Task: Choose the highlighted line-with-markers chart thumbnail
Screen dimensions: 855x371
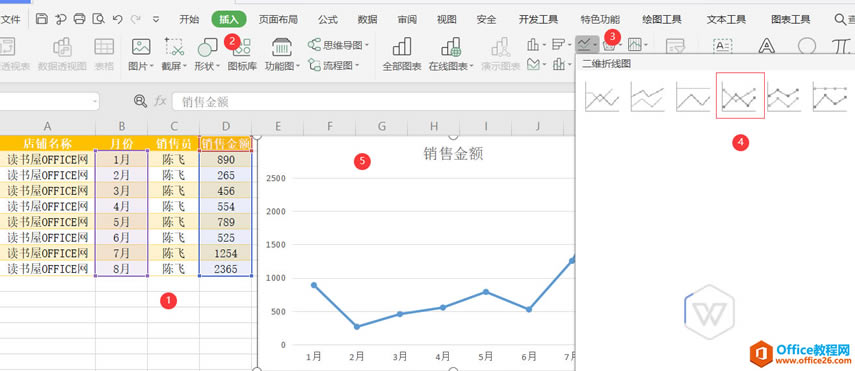Action: point(740,95)
